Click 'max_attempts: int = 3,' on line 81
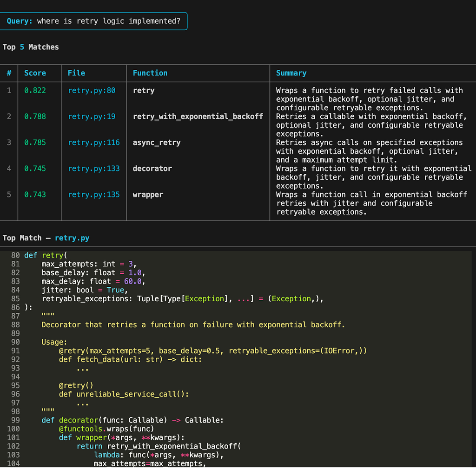 [x=89, y=264]
